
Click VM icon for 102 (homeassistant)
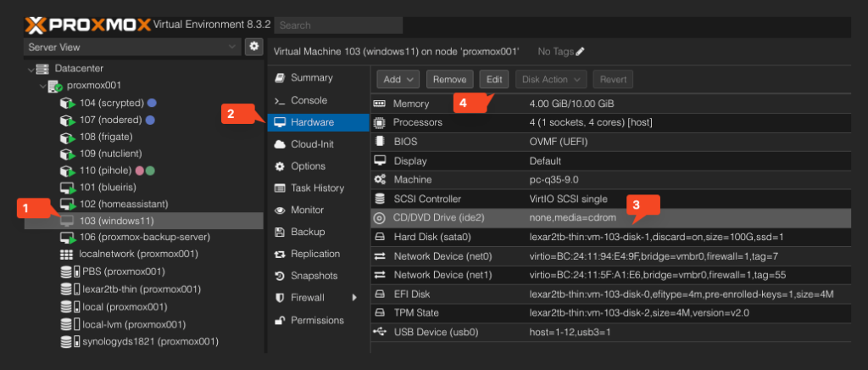point(67,205)
